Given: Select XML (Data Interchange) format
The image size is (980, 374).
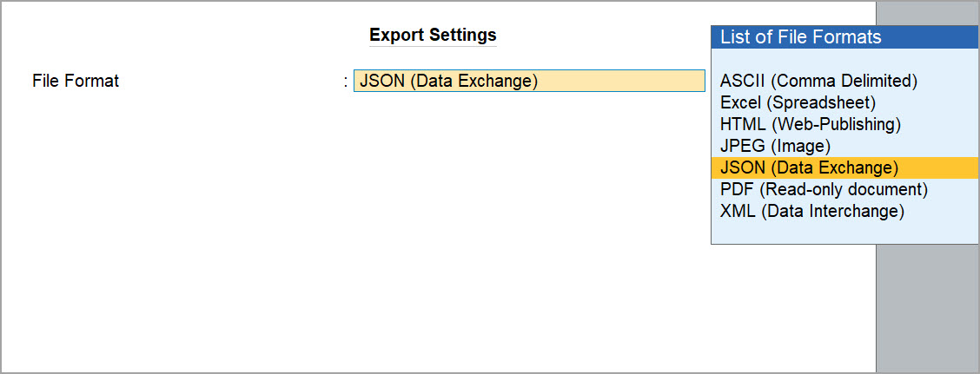Looking at the screenshot, I should [811, 211].
